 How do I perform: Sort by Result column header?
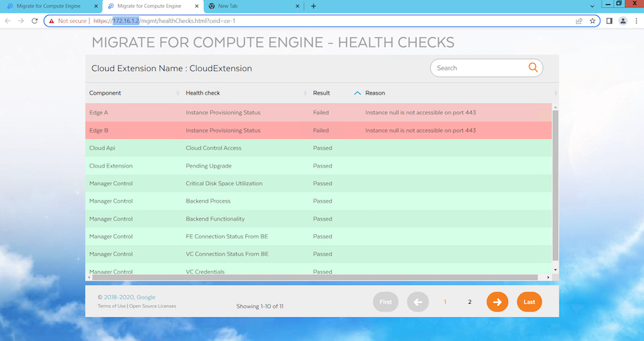tap(321, 93)
